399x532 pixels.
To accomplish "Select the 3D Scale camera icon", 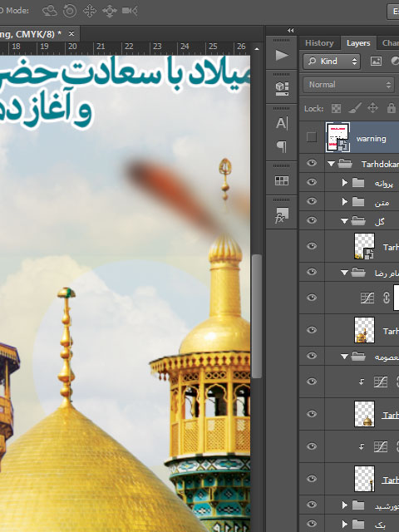I will tap(130, 11).
